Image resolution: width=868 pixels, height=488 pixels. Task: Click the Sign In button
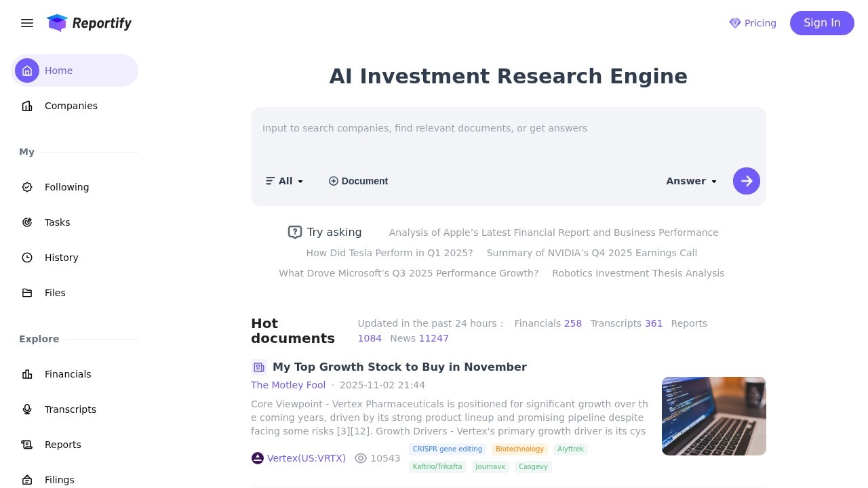pos(822,23)
